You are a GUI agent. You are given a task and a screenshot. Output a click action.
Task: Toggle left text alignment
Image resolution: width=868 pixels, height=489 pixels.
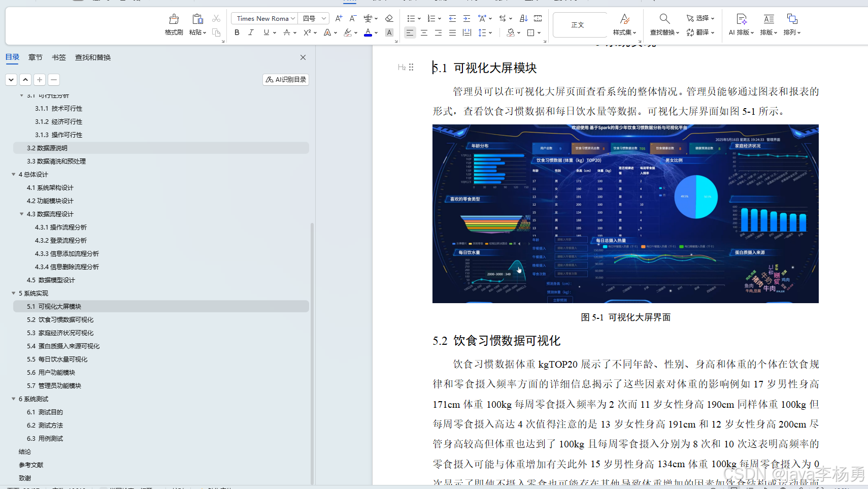click(x=410, y=32)
